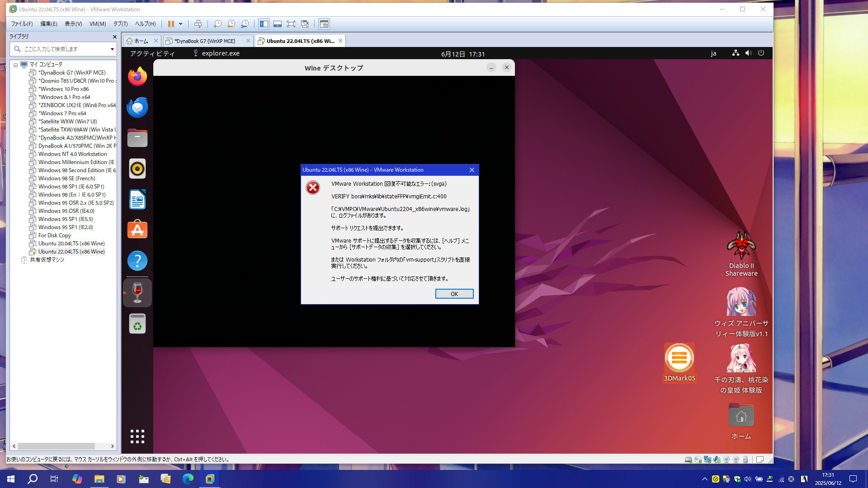Image resolution: width=868 pixels, height=488 pixels.
Task: Open the snapshot manager
Action: (x=245, y=24)
